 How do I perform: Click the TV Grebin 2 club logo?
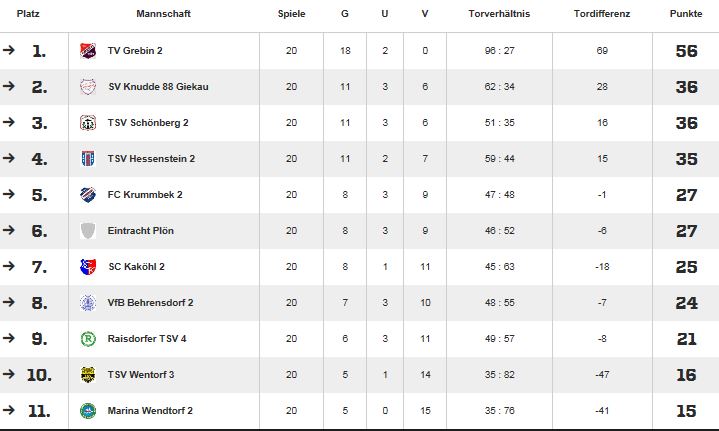88,50
